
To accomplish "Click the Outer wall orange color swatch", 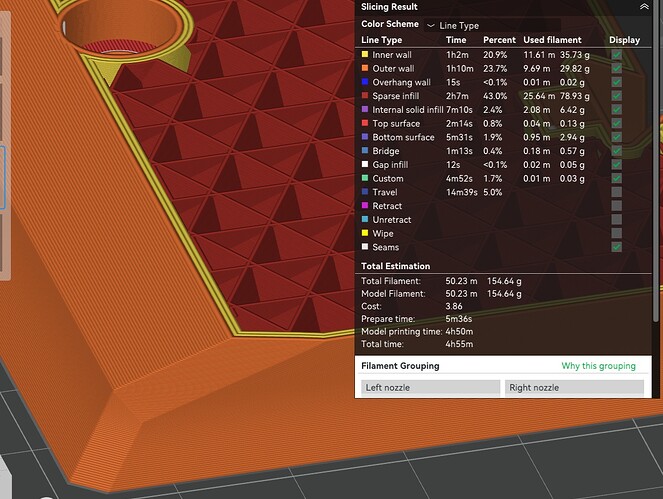I will pos(365,68).
